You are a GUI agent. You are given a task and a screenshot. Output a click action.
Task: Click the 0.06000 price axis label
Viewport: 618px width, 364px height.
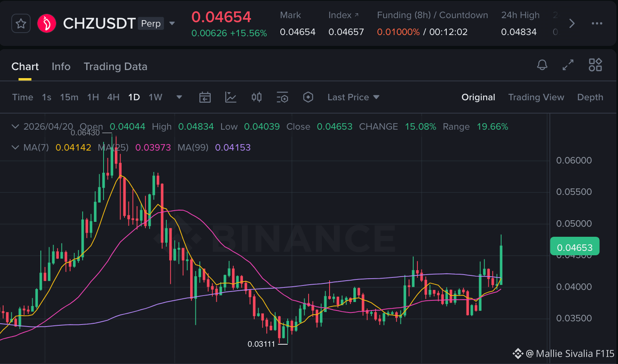point(574,160)
